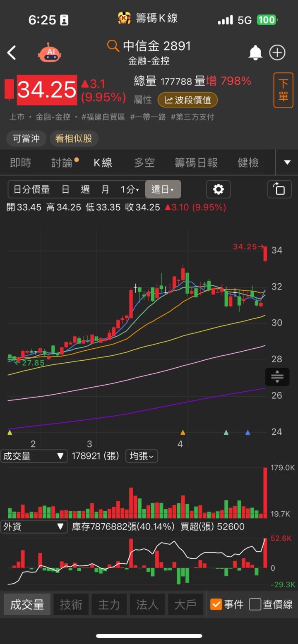Select the K線 tab
Image resolution: width=298 pixels, height=644 pixels.
point(103,163)
